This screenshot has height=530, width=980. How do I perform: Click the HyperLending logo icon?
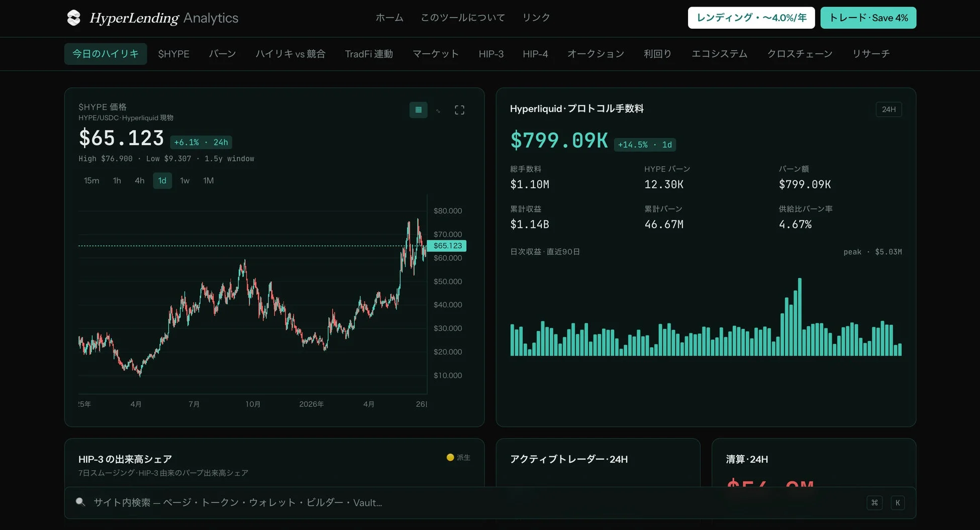coord(74,18)
